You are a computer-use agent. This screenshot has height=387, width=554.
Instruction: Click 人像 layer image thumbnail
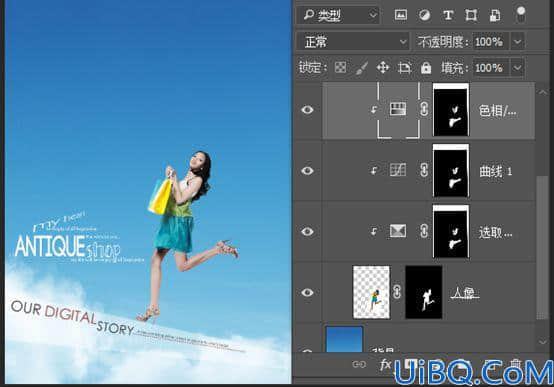tap(371, 292)
